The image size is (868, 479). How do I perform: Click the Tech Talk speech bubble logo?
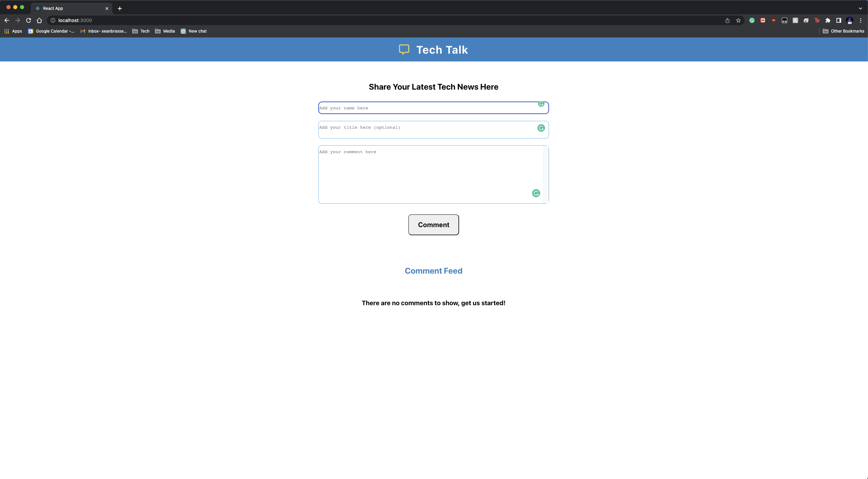click(404, 50)
